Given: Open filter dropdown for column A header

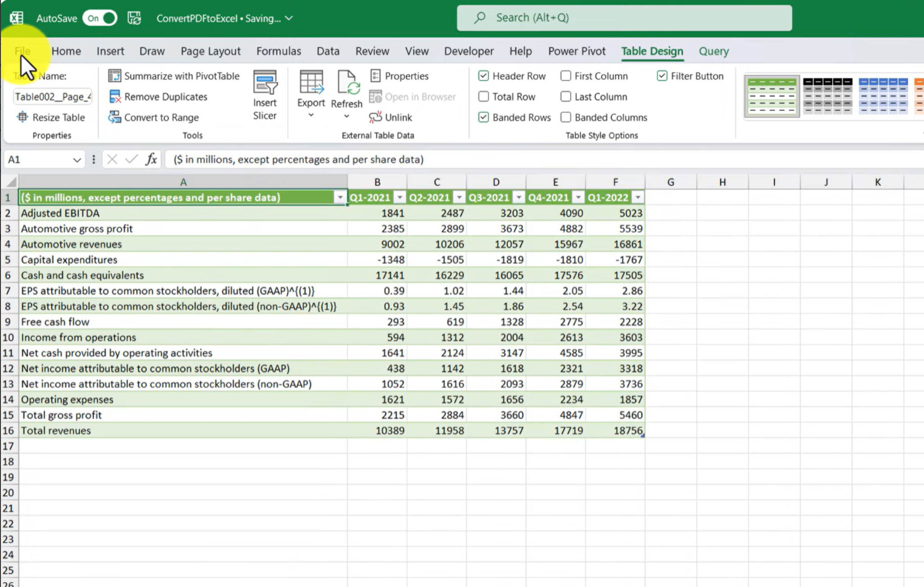Looking at the screenshot, I should (x=340, y=197).
